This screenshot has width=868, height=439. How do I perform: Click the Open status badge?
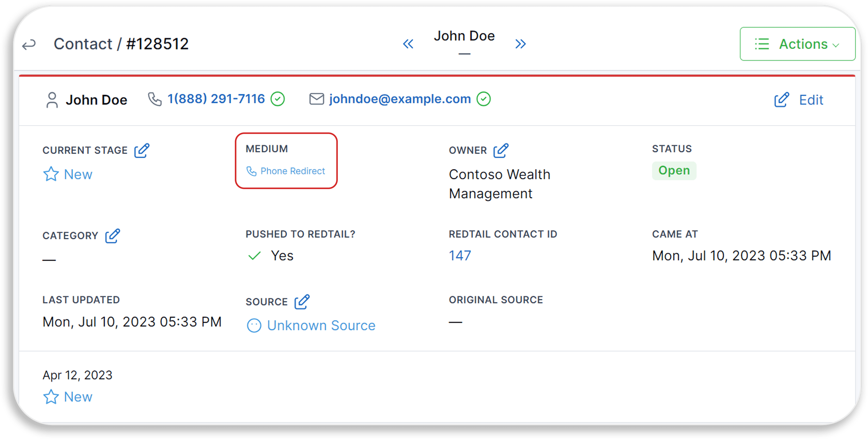[x=674, y=171]
